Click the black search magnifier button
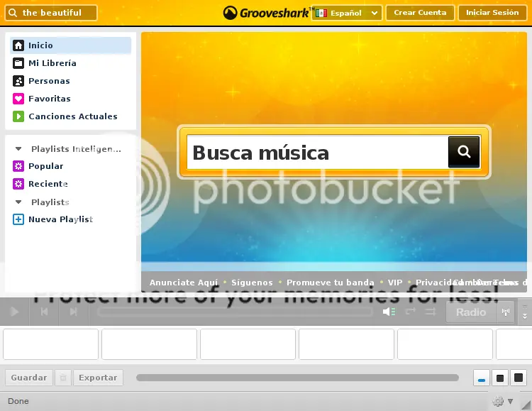Viewport: 532px width, 411px height. [464, 151]
